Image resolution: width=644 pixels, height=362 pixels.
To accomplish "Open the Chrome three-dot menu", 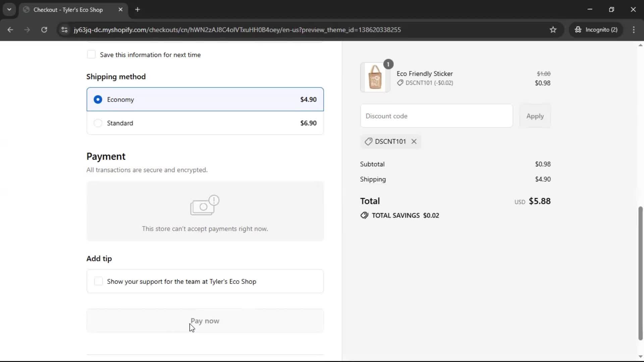I will click(634, 29).
